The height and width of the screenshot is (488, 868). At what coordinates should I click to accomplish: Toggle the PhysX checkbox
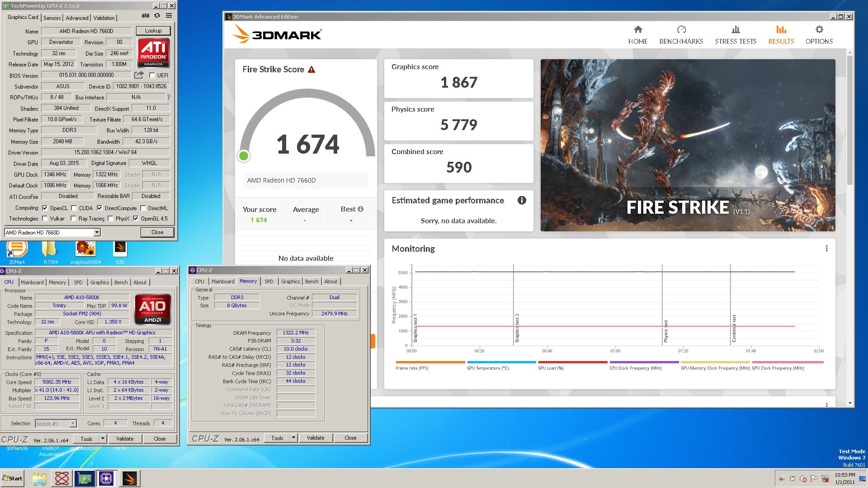pyautogui.click(x=110, y=219)
